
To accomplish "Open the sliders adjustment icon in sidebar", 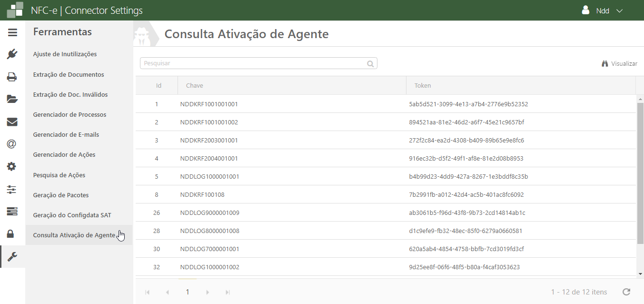I will [x=12, y=189].
